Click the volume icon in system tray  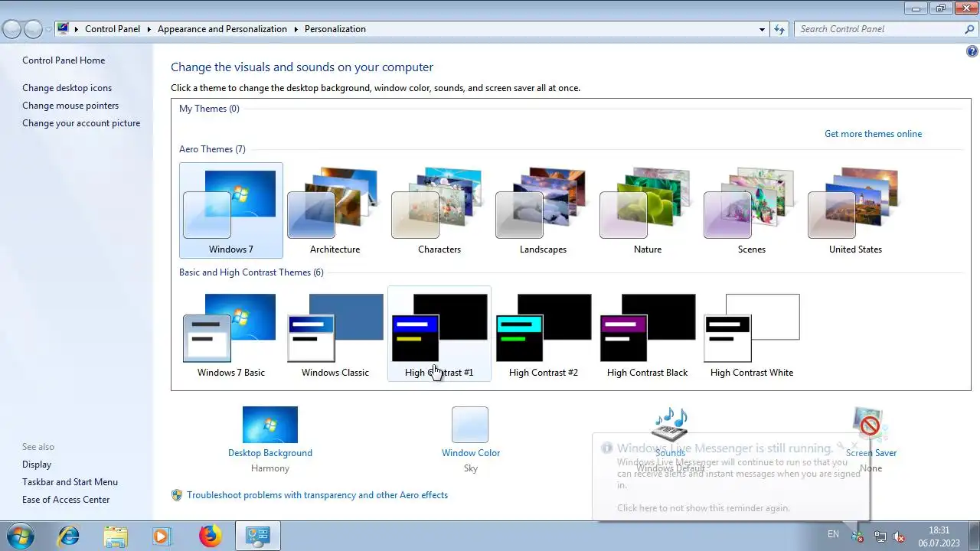pos(900,537)
